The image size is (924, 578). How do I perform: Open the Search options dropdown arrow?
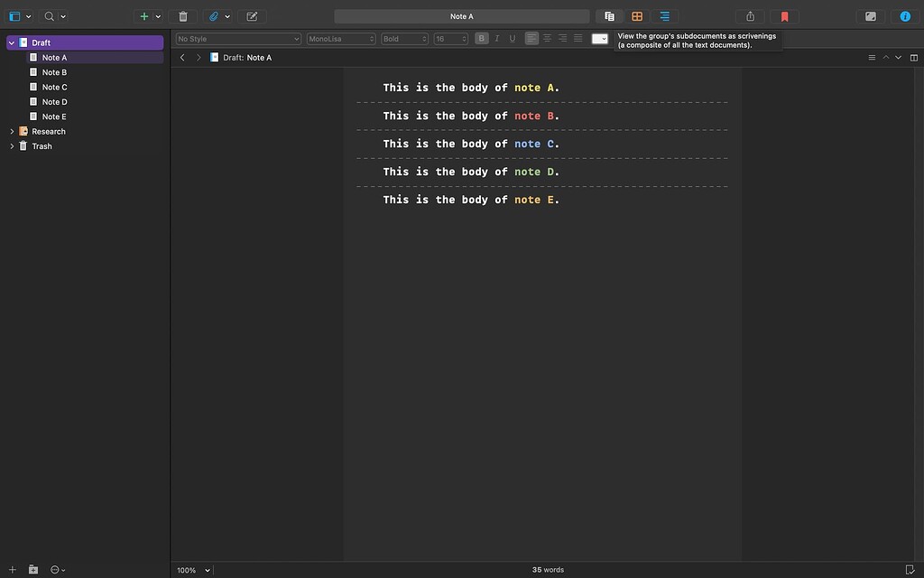63,16
